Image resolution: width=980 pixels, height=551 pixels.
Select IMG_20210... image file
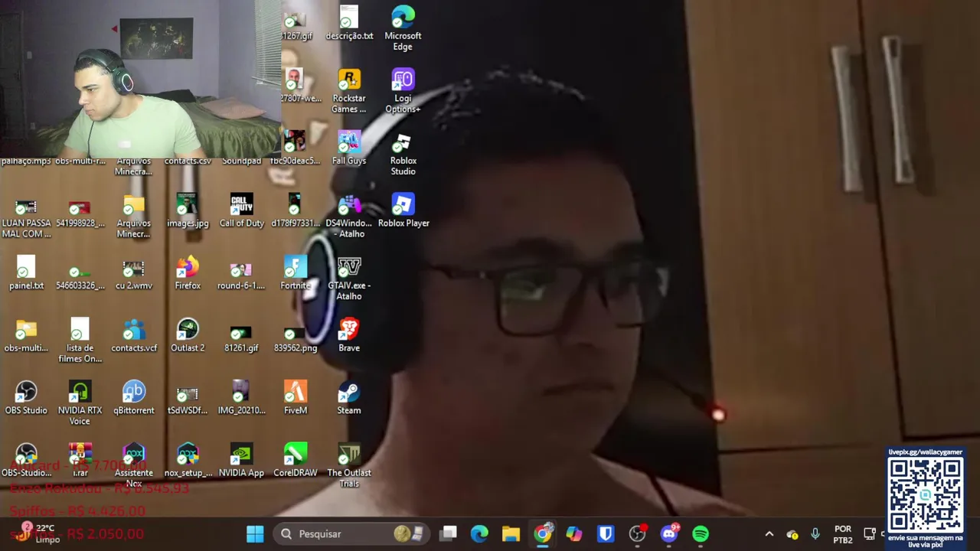click(x=241, y=398)
